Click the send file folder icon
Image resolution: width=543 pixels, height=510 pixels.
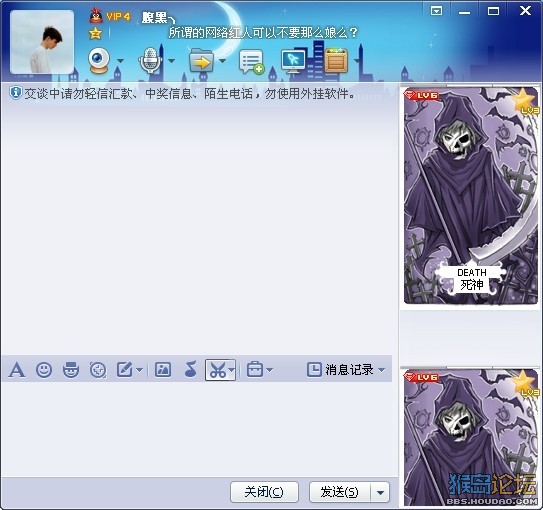201,61
